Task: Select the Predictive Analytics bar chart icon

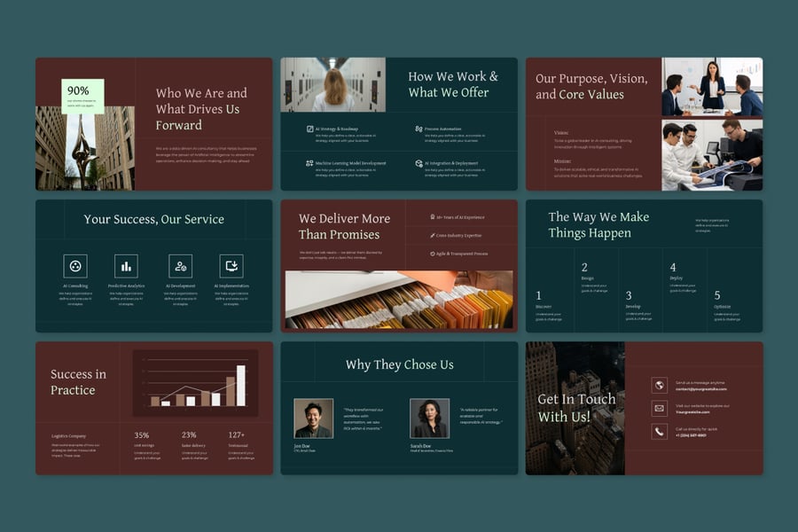Action: click(126, 266)
